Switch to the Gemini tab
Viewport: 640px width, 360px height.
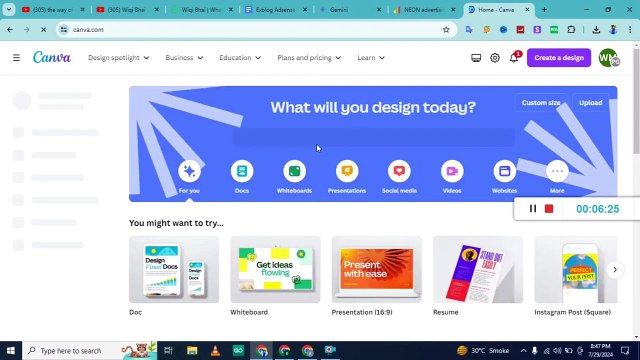350,9
